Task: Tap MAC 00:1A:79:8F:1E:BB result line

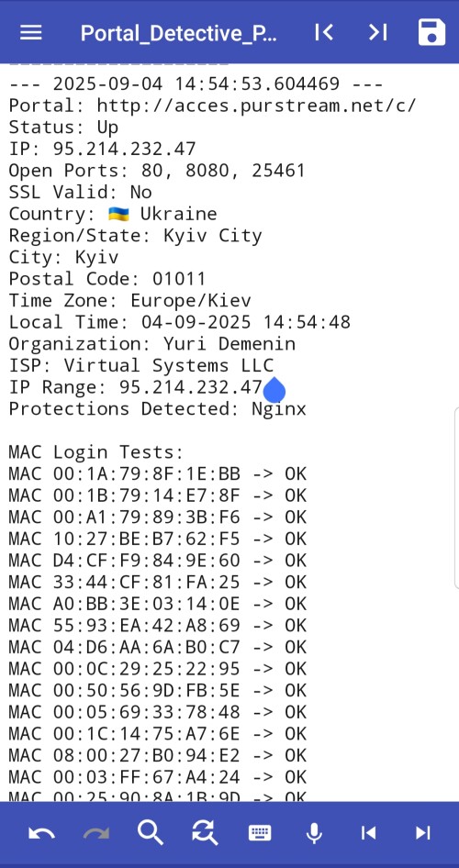Action: tap(157, 473)
